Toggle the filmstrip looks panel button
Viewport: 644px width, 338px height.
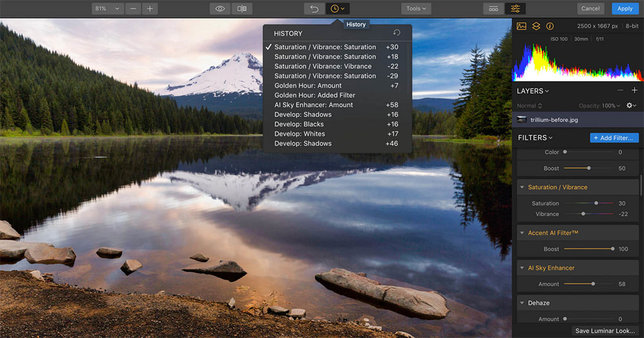click(x=493, y=8)
